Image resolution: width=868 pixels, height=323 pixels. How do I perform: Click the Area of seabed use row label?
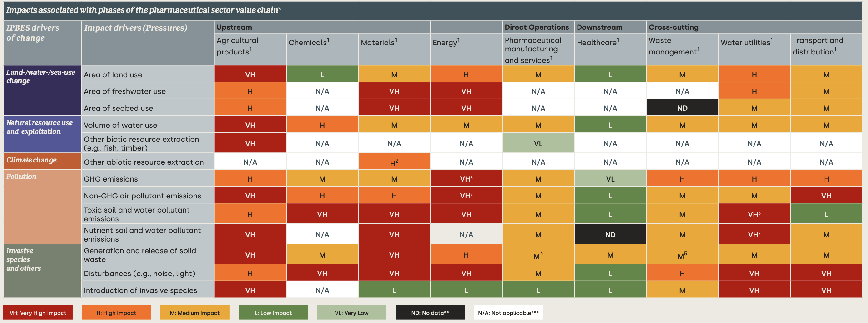tap(119, 108)
